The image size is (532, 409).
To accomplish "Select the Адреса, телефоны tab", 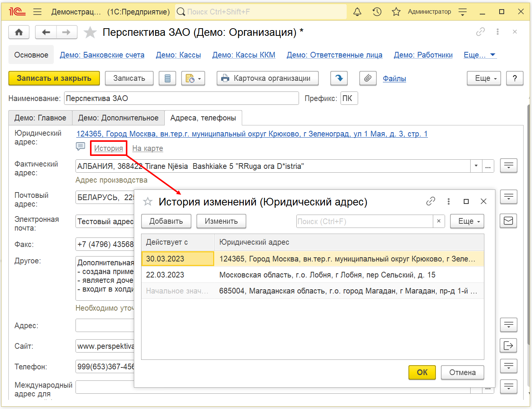I will coord(203,118).
